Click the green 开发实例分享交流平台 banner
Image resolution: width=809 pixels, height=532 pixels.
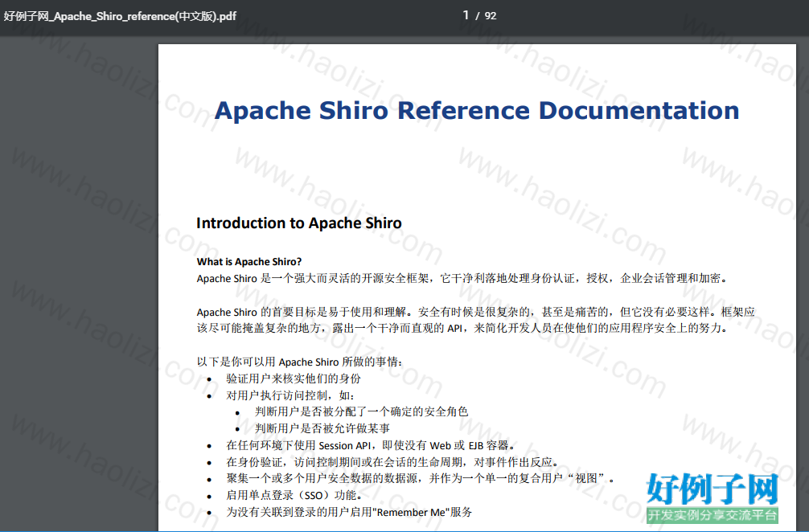(x=712, y=515)
